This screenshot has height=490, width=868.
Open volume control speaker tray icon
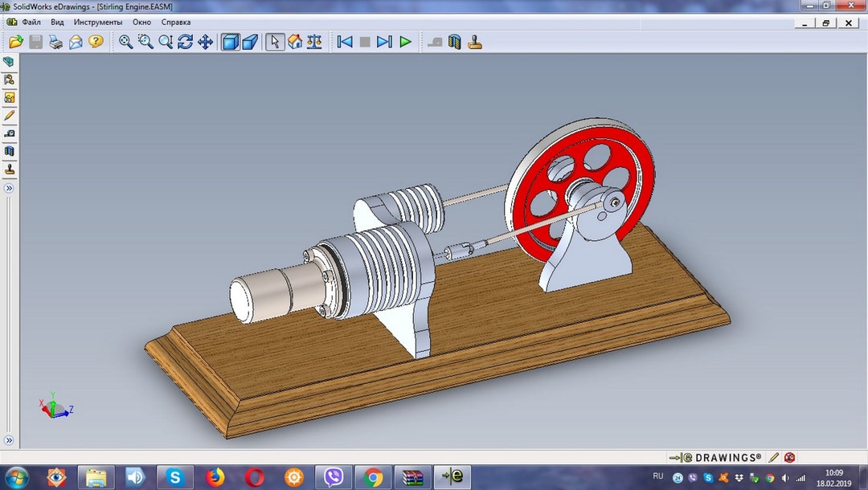coord(785,478)
